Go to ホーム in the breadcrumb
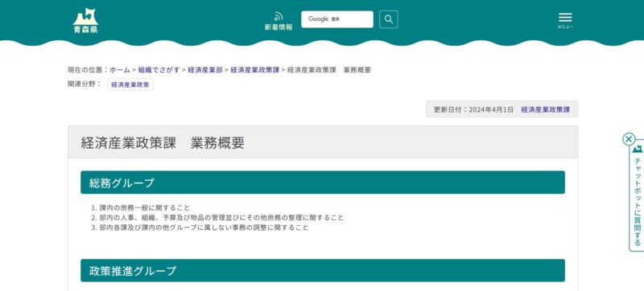 120,70
